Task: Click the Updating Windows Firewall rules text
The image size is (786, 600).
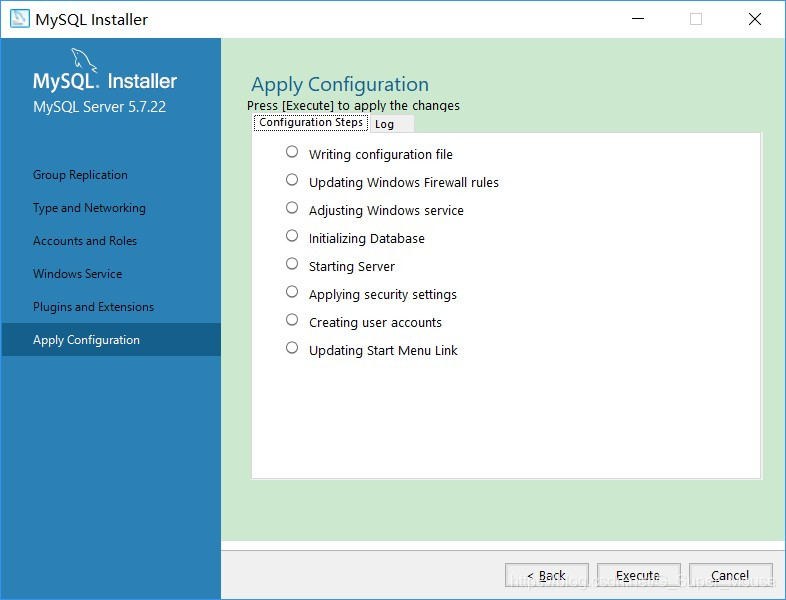Action: tap(404, 182)
